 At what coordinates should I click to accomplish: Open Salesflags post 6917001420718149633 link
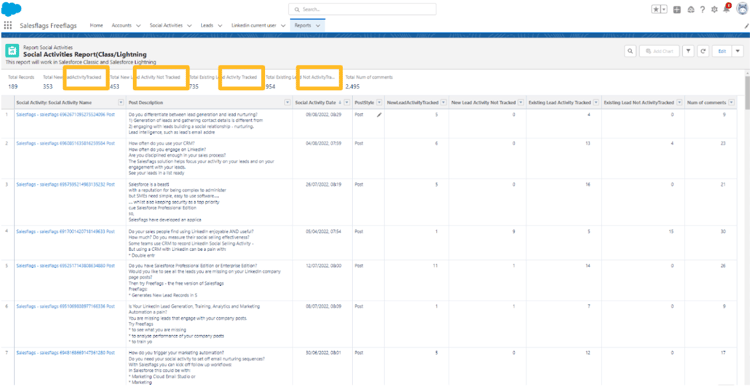(65, 231)
